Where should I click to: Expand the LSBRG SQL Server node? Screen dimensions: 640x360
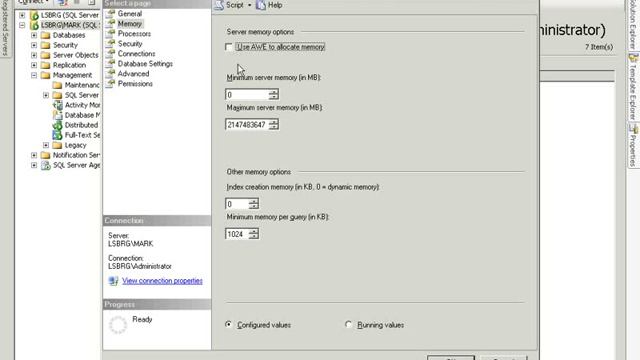click(x=22, y=16)
